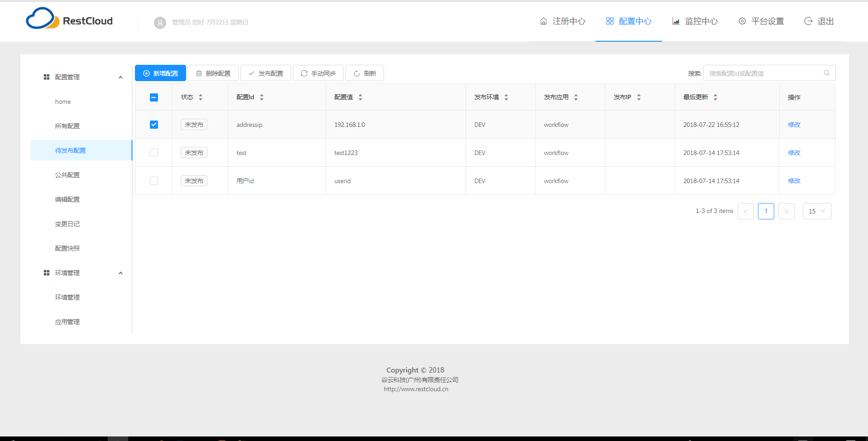Toggle the select-all checkbox in table header
This screenshot has height=441, width=868.
(x=153, y=97)
